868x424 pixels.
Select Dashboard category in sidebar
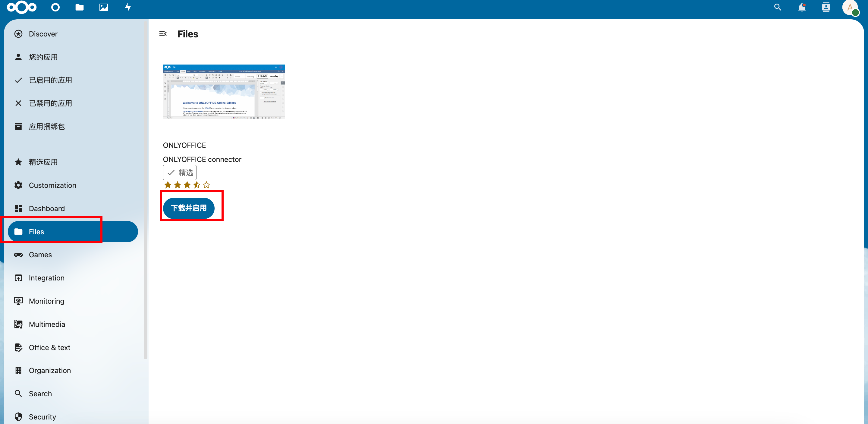pyautogui.click(x=73, y=208)
